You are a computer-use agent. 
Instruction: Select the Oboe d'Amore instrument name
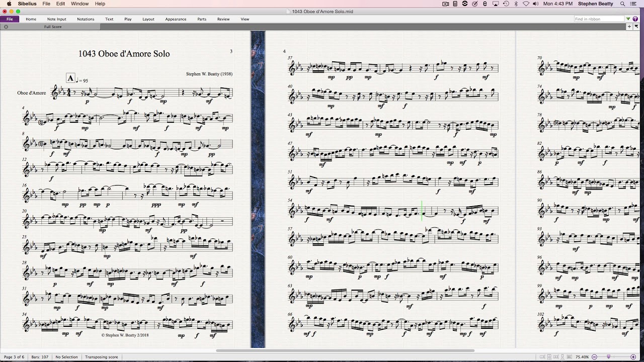pyautogui.click(x=31, y=93)
